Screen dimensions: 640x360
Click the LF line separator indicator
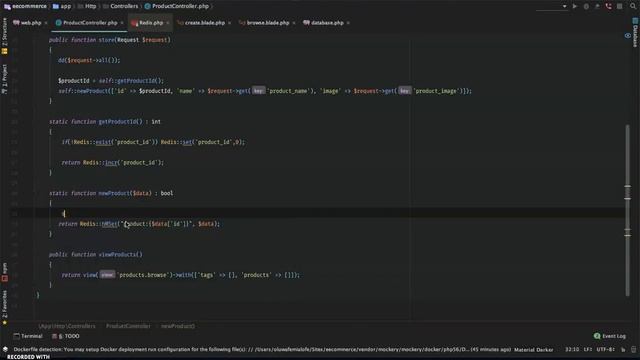coord(588,349)
